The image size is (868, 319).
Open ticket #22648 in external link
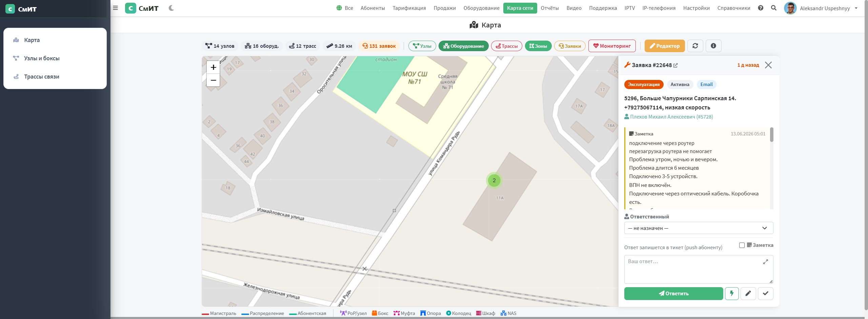[675, 65]
